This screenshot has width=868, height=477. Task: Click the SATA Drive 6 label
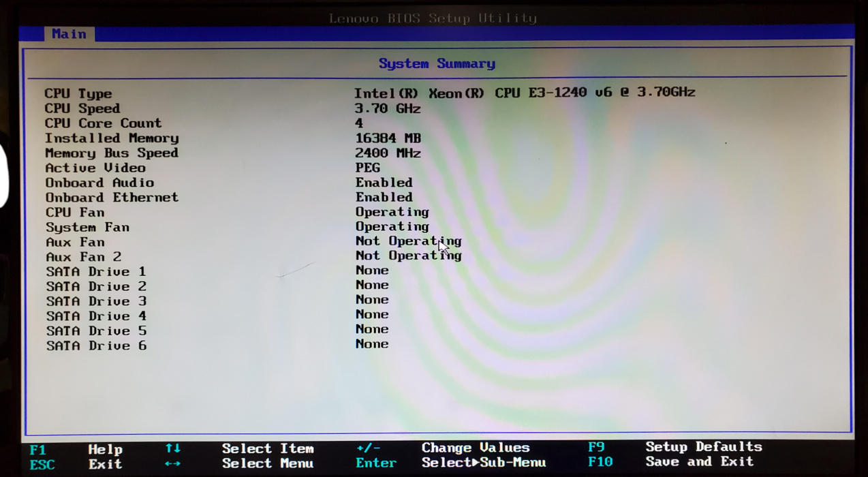[96, 346]
